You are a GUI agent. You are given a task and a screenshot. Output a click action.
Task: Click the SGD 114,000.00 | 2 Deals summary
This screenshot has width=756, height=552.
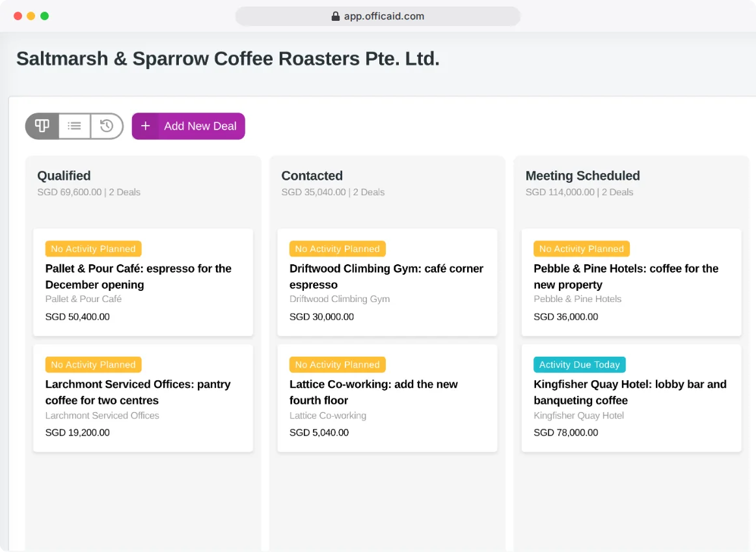point(580,192)
